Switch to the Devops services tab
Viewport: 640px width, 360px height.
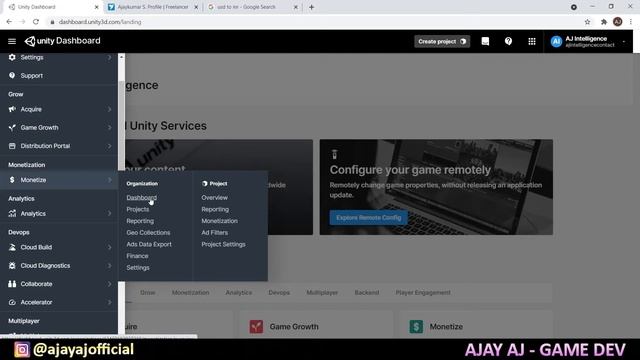279,293
